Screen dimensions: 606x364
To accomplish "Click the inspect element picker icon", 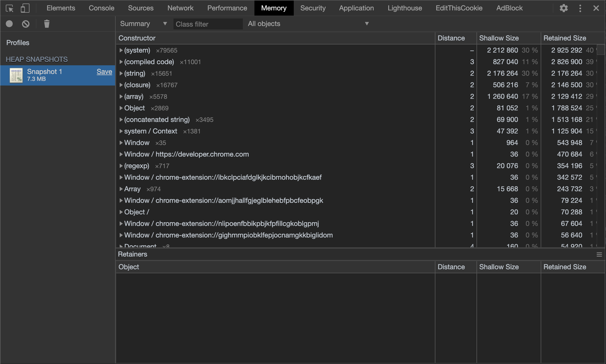I will point(10,8).
